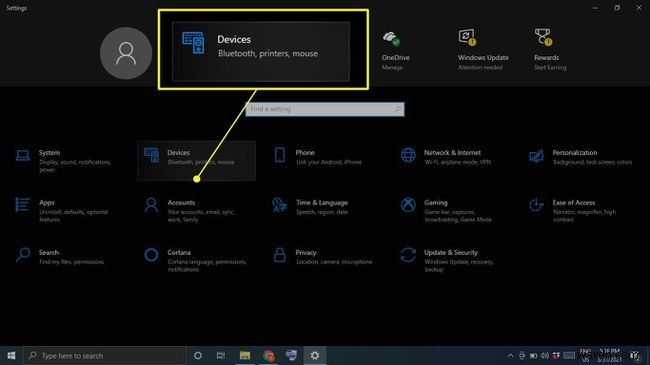
Task: Click 'Manage' under OneDrive
Action: coord(392,67)
